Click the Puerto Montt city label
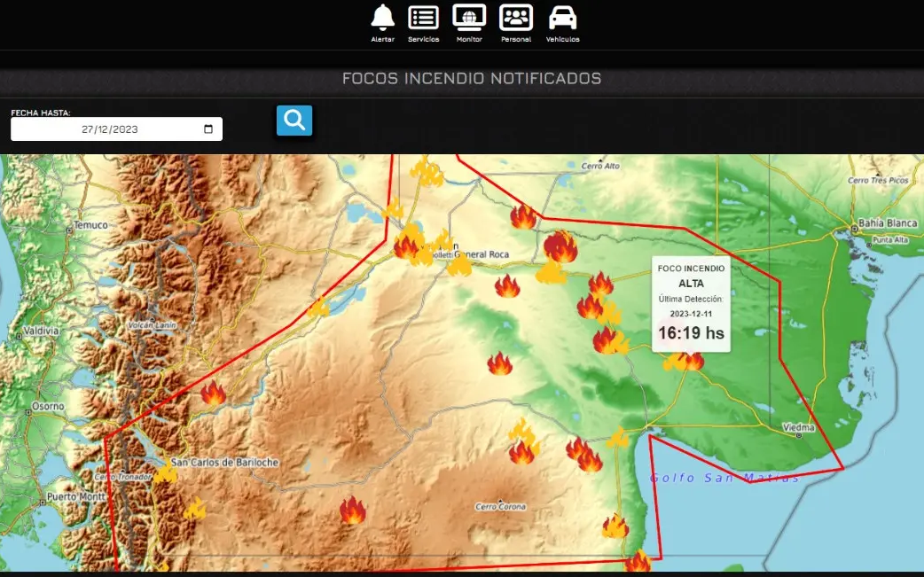The image size is (924, 577). point(76,497)
